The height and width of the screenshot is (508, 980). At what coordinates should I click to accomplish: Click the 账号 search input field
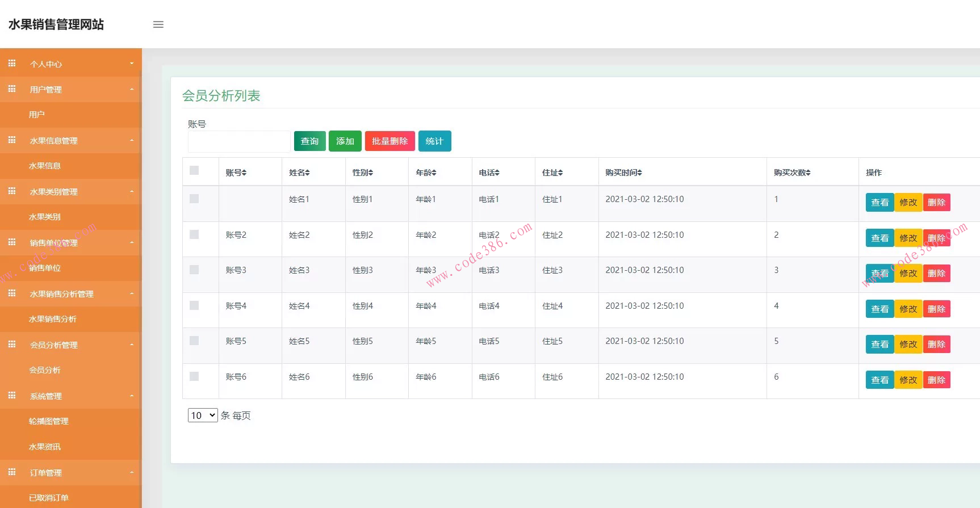pyautogui.click(x=239, y=142)
